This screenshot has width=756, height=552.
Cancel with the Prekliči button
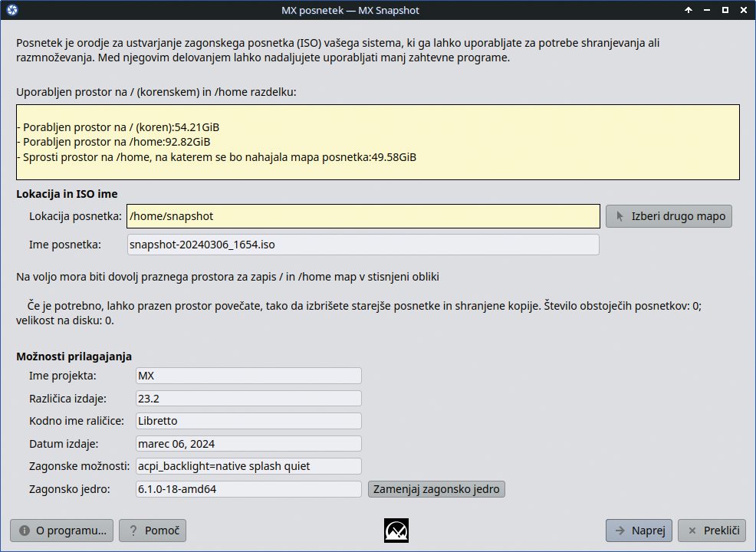(712, 531)
